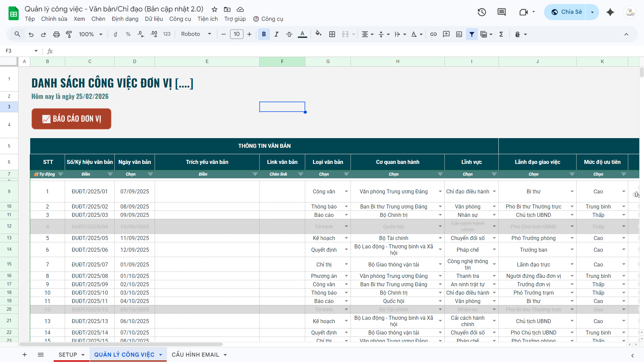The height and width of the screenshot is (362, 644).
Task: Open the comments panel icon
Action: click(501, 12)
